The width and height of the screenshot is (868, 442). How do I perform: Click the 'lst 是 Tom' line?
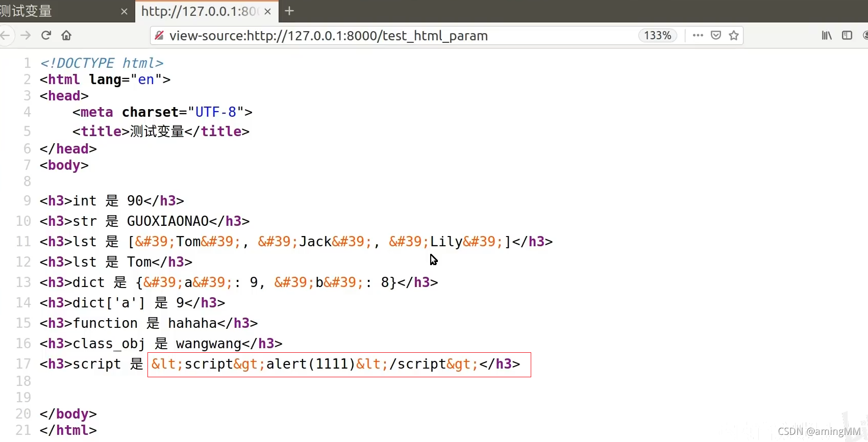[116, 262]
